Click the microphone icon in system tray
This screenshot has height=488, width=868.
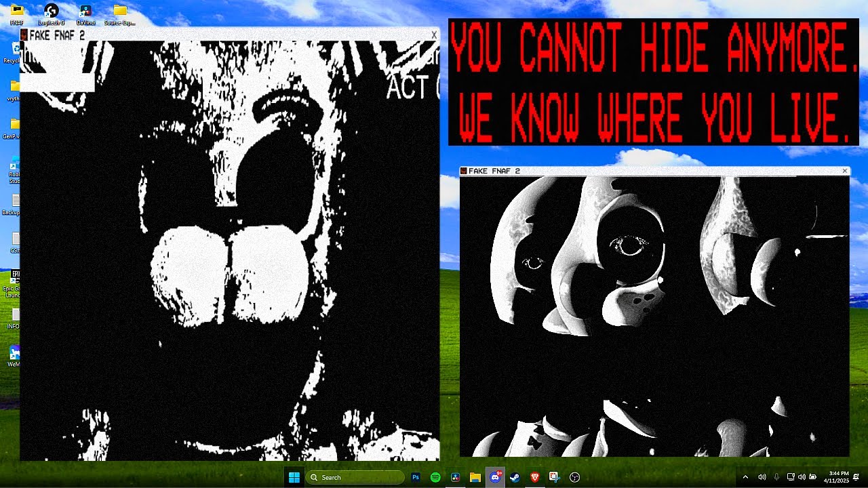click(776, 477)
